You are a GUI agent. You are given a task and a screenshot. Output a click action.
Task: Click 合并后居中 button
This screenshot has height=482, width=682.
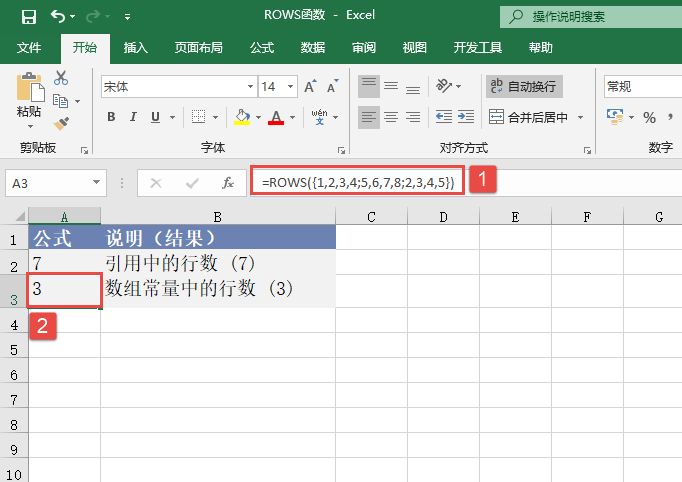pos(529,117)
